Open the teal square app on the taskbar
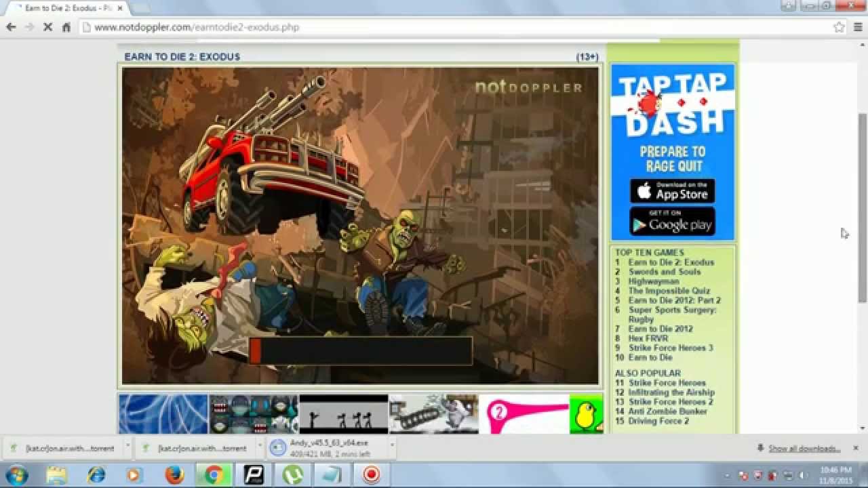Image resolution: width=868 pixels, height=488 pixels. click(x=332, y=475)
